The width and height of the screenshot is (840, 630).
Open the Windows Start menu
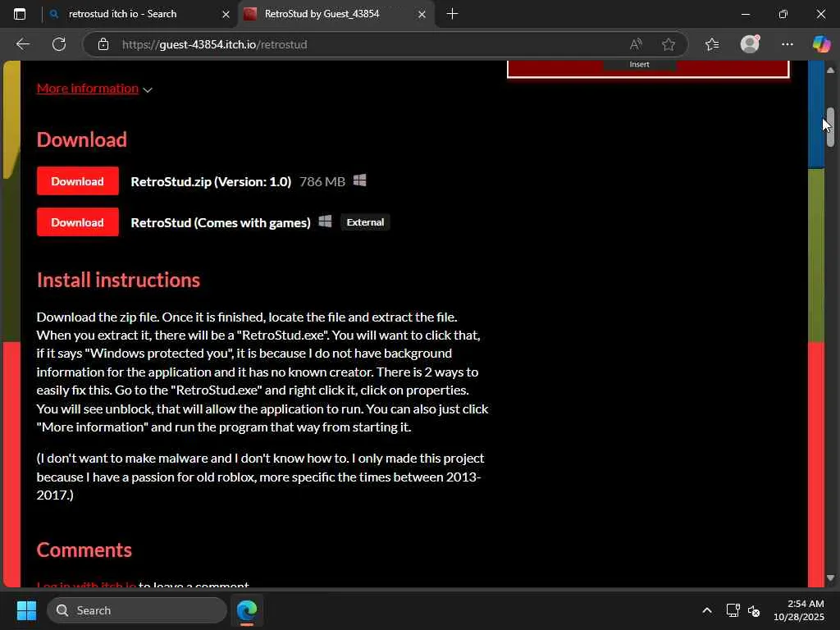point(26,610)
